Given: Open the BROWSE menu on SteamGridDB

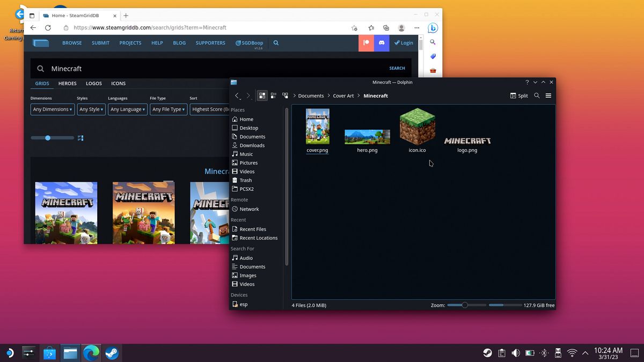Looking at the screenshot, I should coord(71,42).
